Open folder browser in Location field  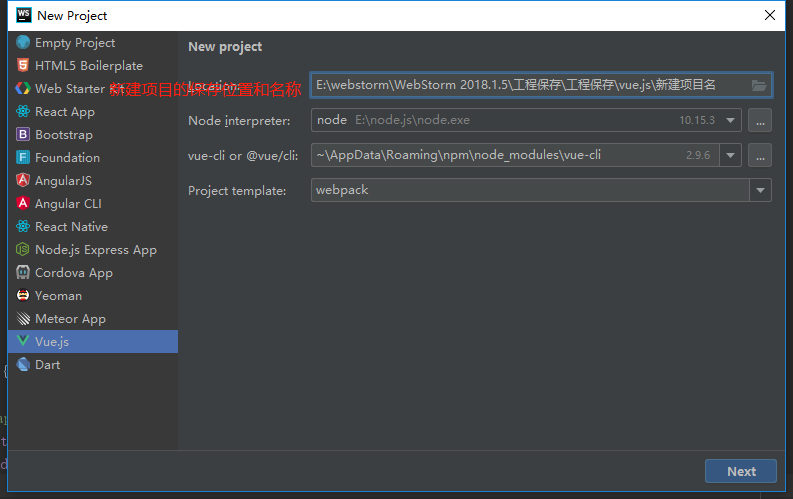point(759,85)
